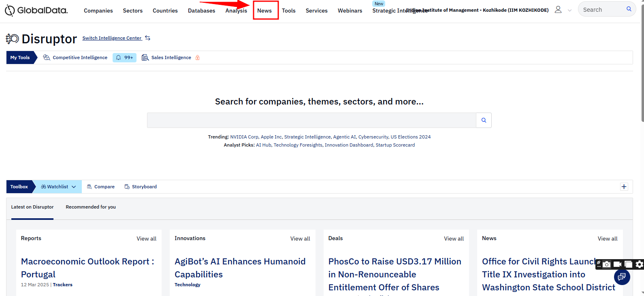This screenshot has width=644, height=296.
Task: Click the orange lock icon beside Sales Intelligence
Action: pyautogui.click(x=198, y=57)
